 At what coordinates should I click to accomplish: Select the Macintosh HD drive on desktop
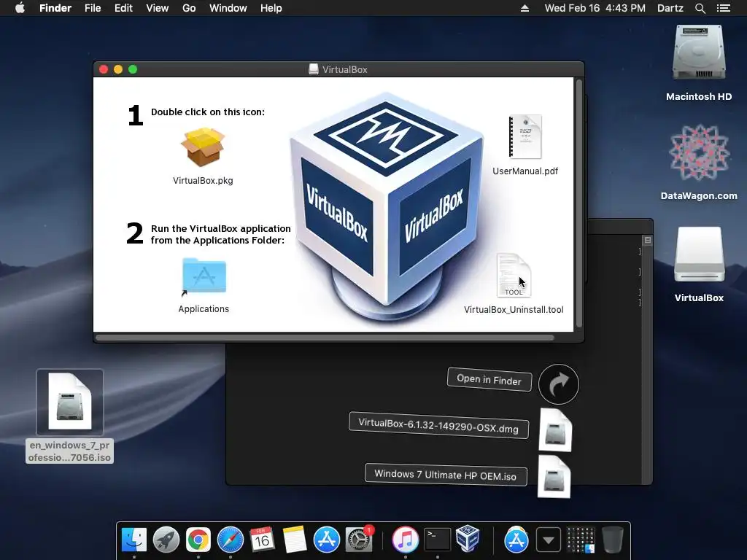pyautogui.click(x=699, y=52)
